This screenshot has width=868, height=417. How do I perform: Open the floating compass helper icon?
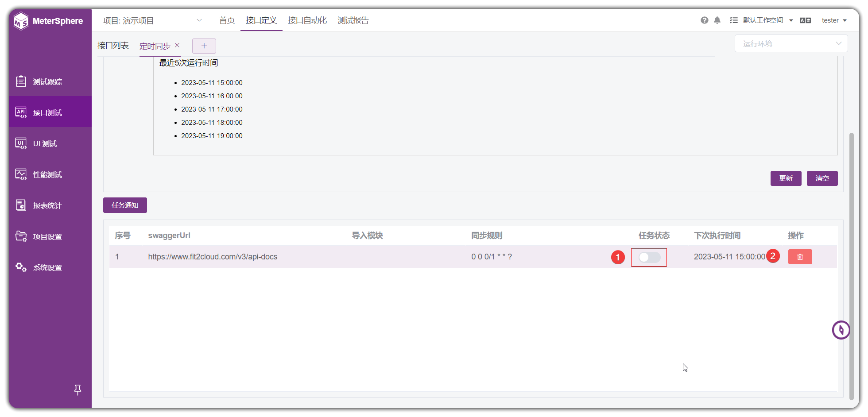coord(841,330)
